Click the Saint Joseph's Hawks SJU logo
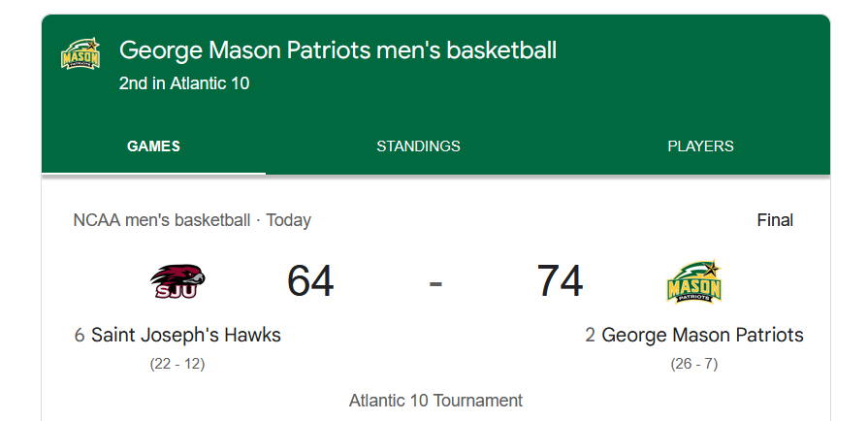 (177, 282)
